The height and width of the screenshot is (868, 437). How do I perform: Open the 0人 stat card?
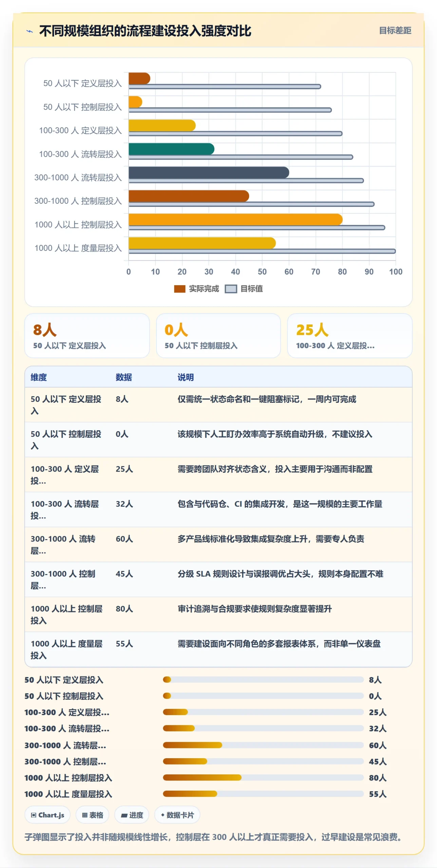[x=218, y=335]
